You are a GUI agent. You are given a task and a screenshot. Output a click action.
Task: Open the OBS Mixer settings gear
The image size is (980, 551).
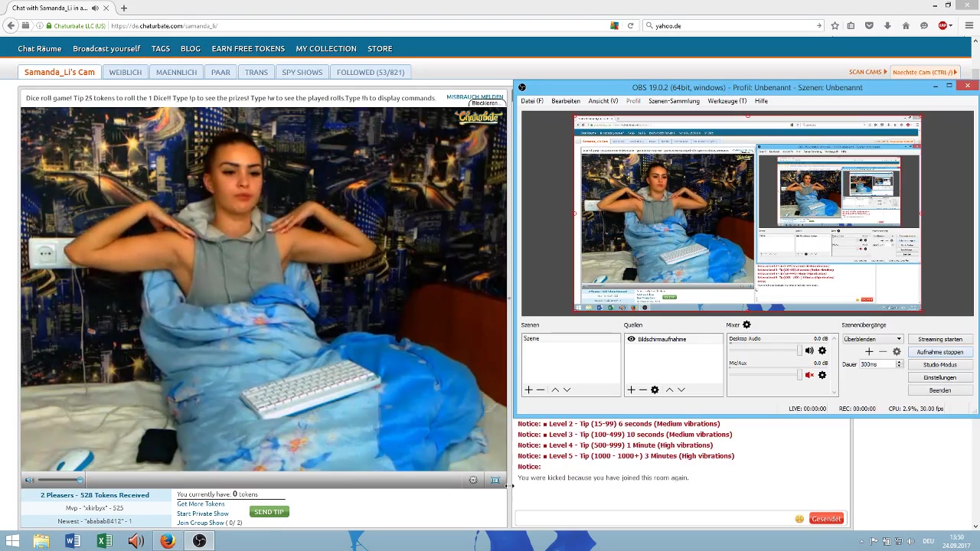pos(746,325)
